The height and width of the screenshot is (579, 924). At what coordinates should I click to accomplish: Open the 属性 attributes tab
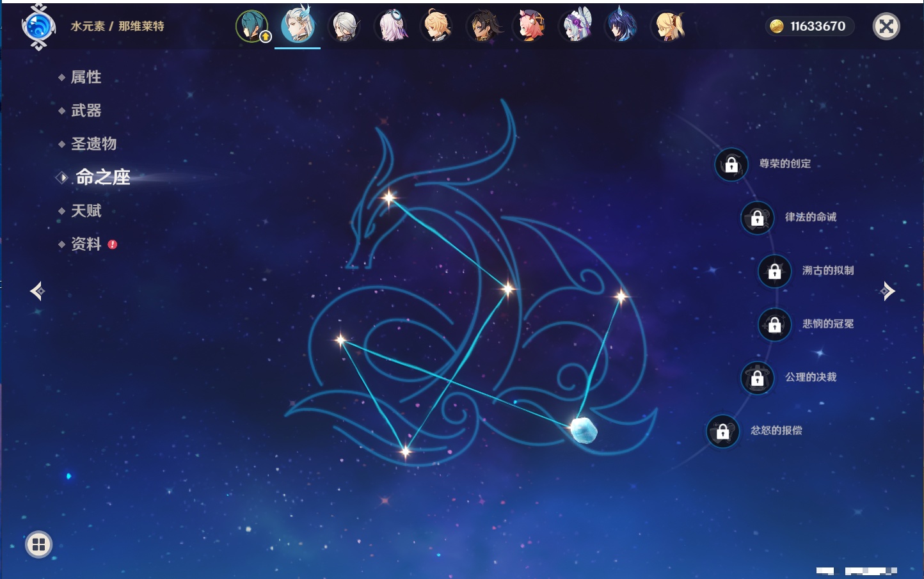click(86, 77)
